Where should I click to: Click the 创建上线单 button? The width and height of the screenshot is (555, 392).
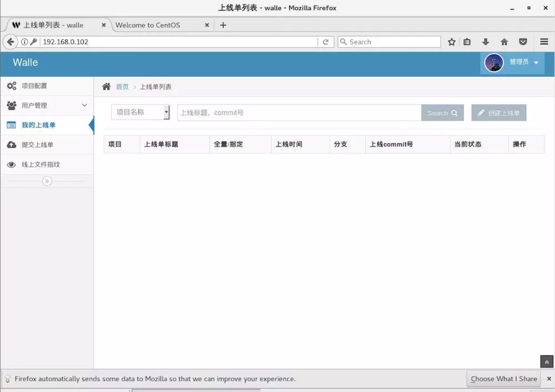(x=499, y=113)
